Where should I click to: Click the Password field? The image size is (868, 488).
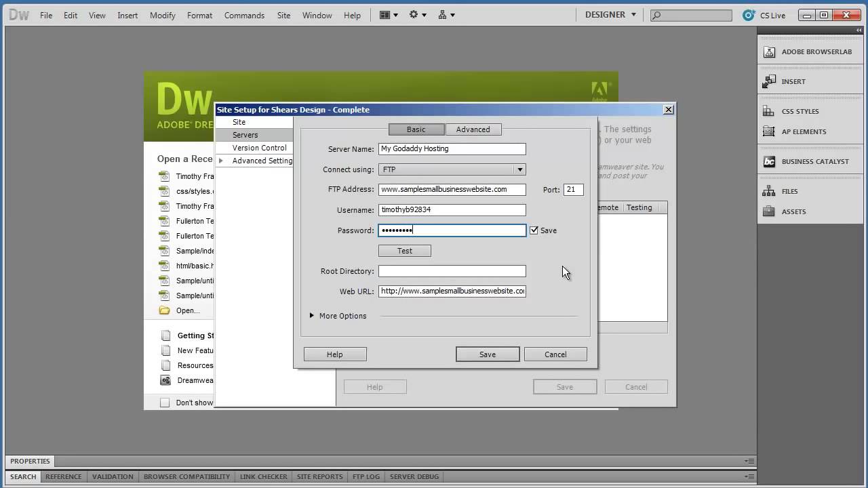click(x=452, y=230)
